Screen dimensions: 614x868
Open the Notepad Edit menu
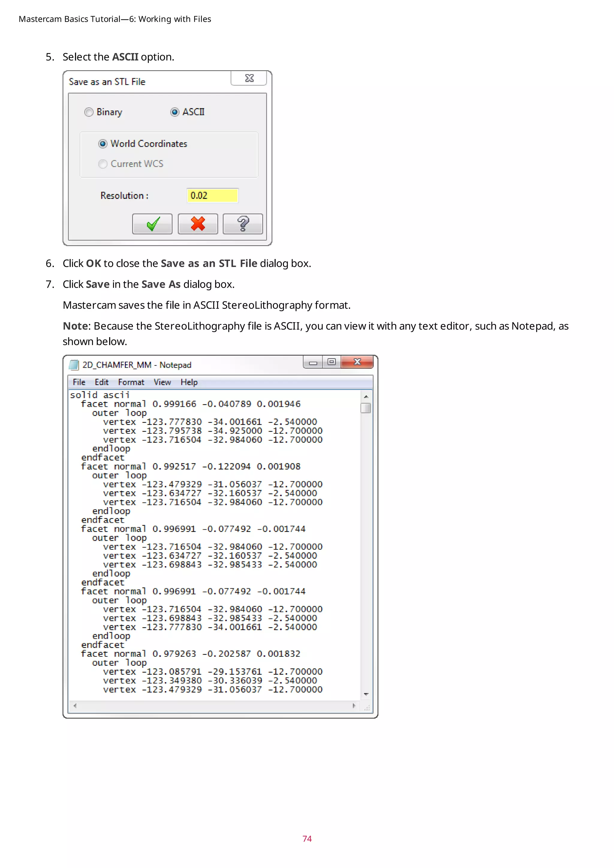pos(102,382)
